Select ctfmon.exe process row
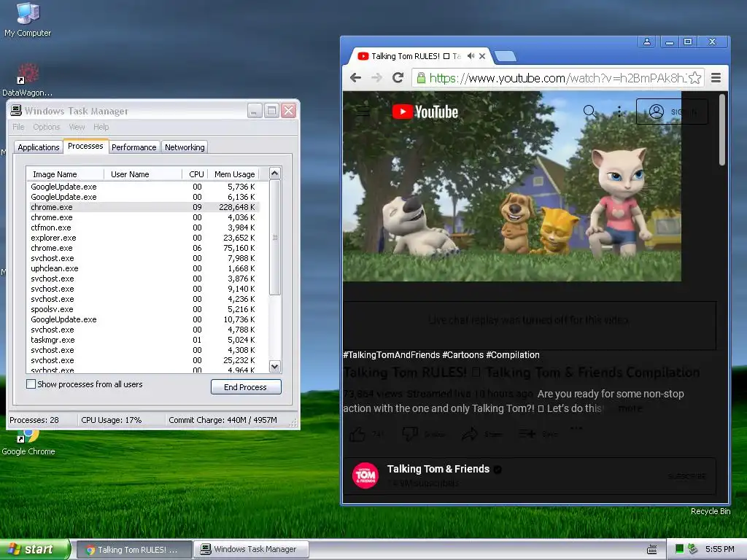747x560 pixels. pos(143,227)
